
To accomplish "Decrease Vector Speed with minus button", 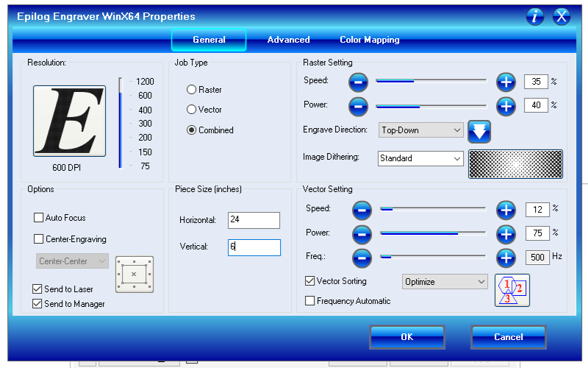I will pyautogui.click(x=362, y=210).
